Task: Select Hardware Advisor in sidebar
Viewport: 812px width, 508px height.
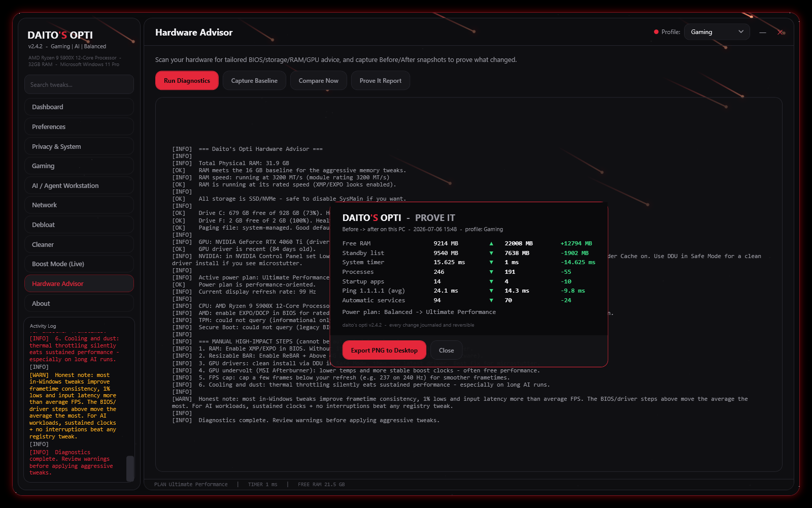Action: [79, 284]
